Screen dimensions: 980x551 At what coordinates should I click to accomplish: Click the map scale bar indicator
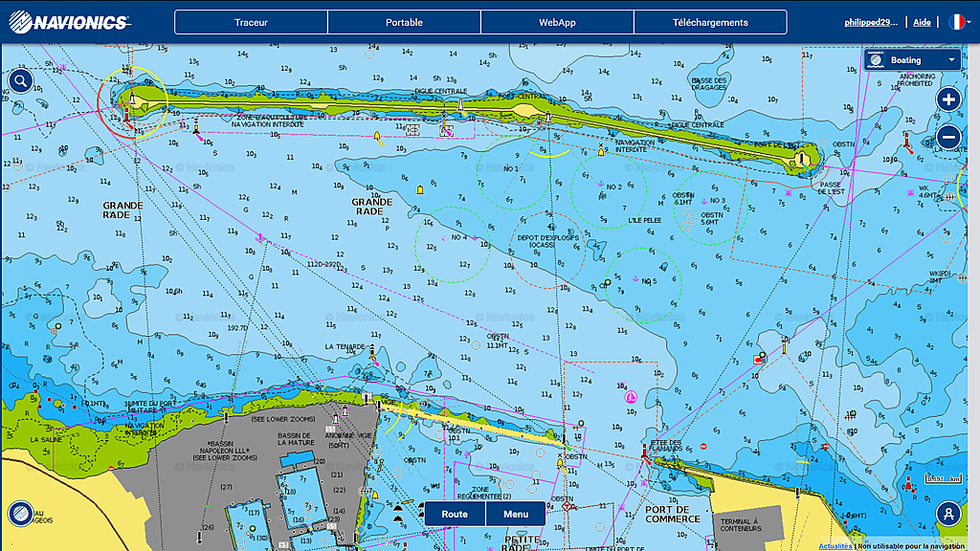click(943, 479)
